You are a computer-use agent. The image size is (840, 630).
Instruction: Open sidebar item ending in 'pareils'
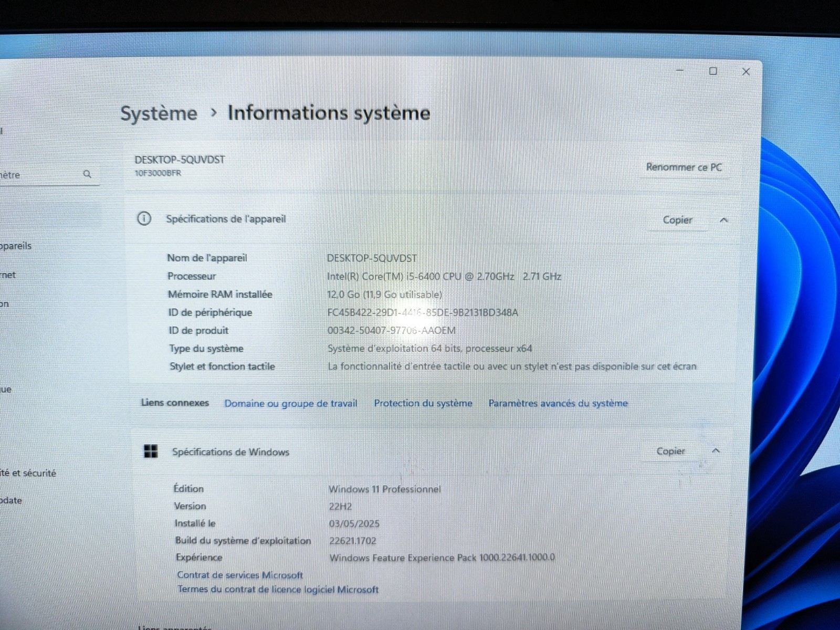point(16,246)
